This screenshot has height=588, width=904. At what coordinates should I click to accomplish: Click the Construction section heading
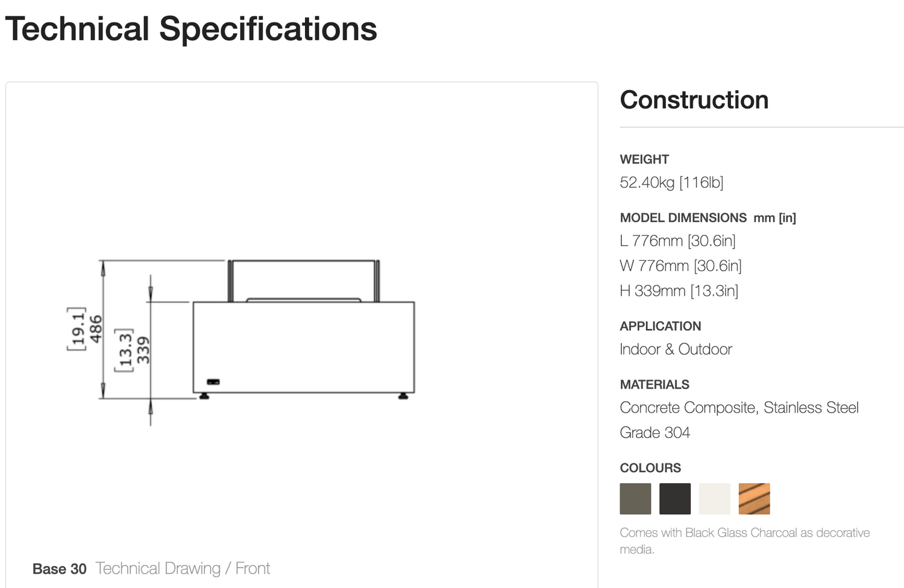(694, 100)
